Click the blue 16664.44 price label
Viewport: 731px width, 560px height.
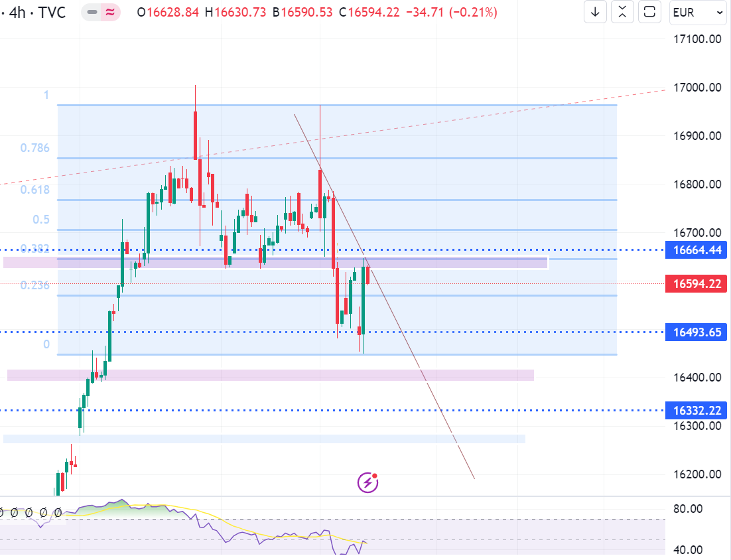click(x=697, y=250)
